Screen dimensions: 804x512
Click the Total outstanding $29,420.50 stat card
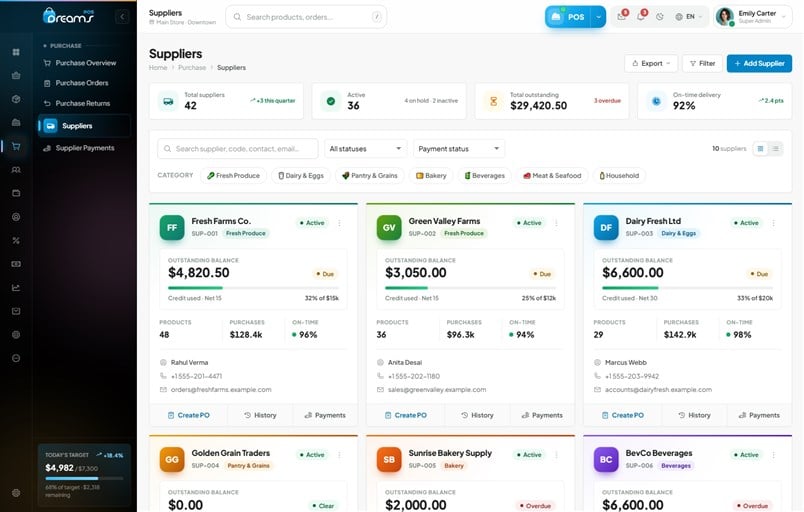[x=552, y=101]
